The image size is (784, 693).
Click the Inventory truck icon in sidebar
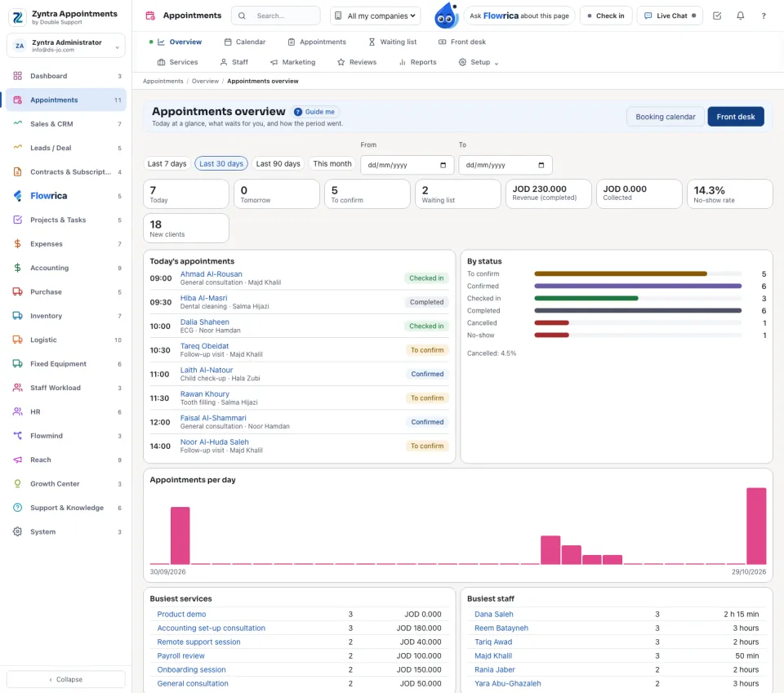tap(17, 316)
